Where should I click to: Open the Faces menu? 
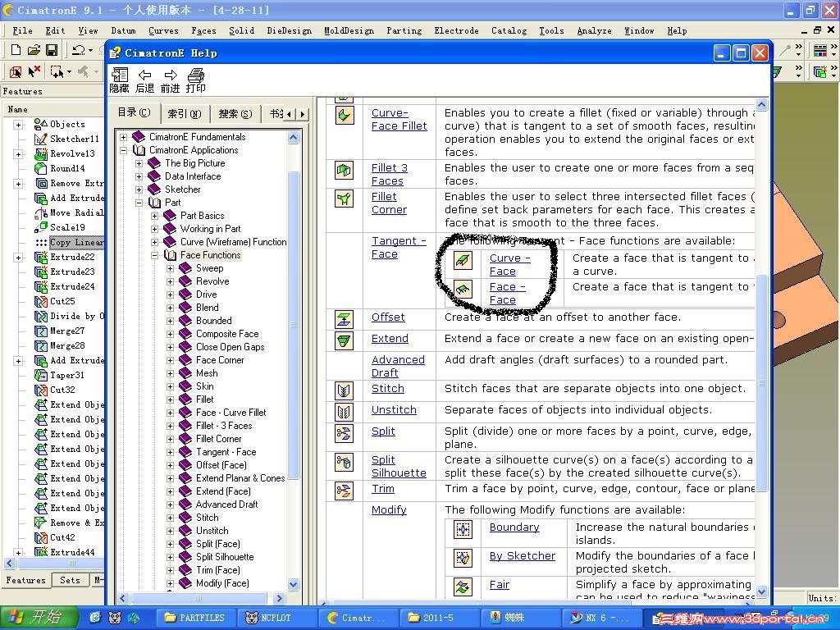point(203,30)
